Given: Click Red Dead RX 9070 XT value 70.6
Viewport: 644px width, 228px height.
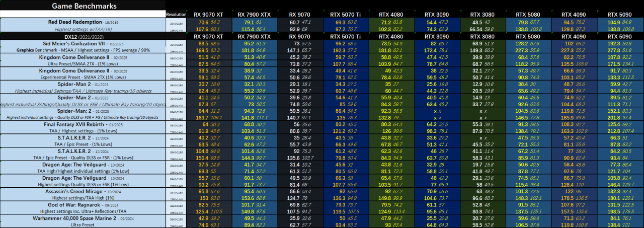Looking at the screenshot, I should [x=204, y=23].
